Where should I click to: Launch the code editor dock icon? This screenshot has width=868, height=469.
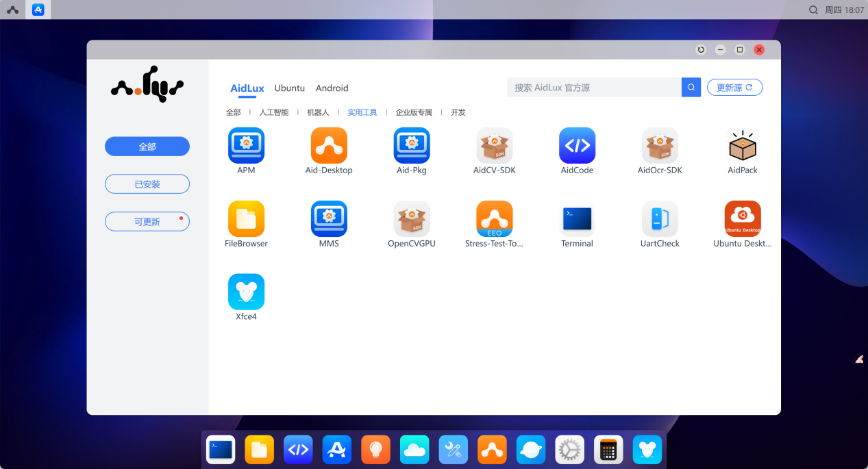coord(298,450)
